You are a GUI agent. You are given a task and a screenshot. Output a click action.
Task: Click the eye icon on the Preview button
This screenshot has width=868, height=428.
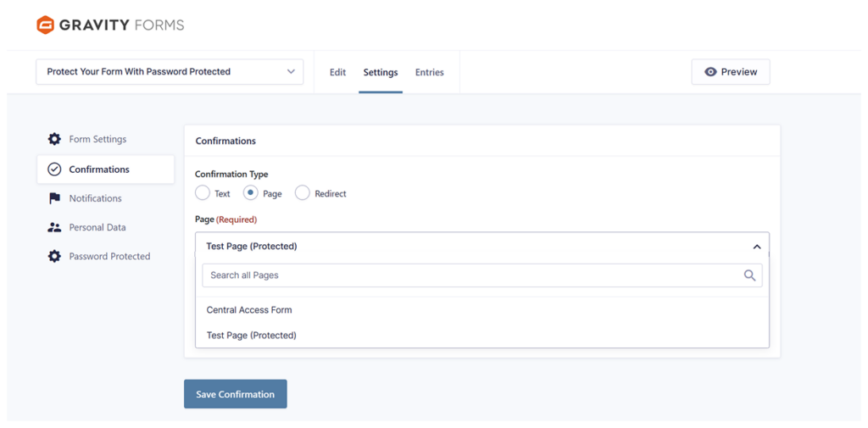[x=711, y=72]
